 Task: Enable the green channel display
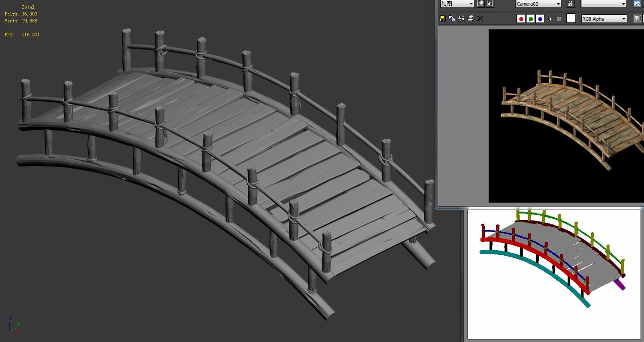(x=531, y=19)
